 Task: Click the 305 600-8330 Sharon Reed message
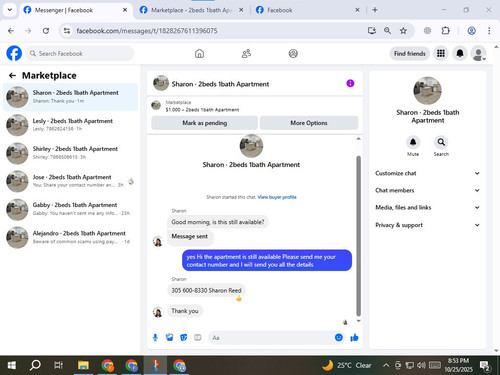click(206, 290)
